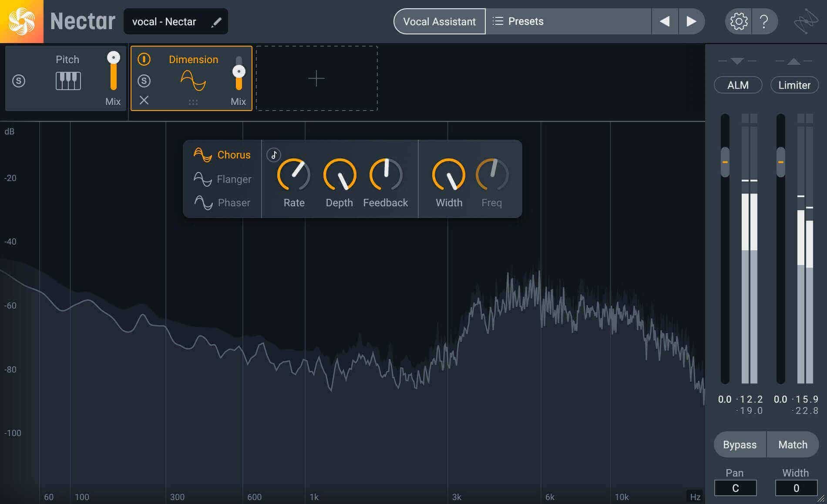Toggle tempo sync note button
Screen dimensions: 827x504
pos(274,155)
